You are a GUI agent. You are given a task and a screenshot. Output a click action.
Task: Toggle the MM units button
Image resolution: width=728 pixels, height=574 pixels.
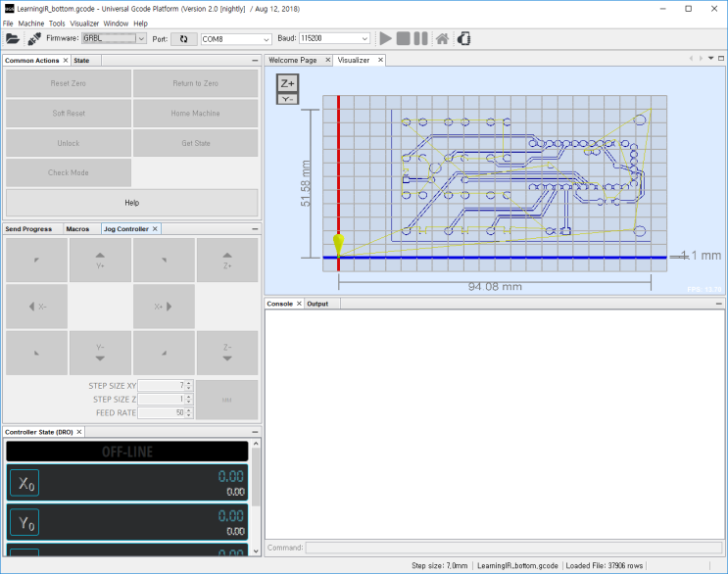pos(226,400)
